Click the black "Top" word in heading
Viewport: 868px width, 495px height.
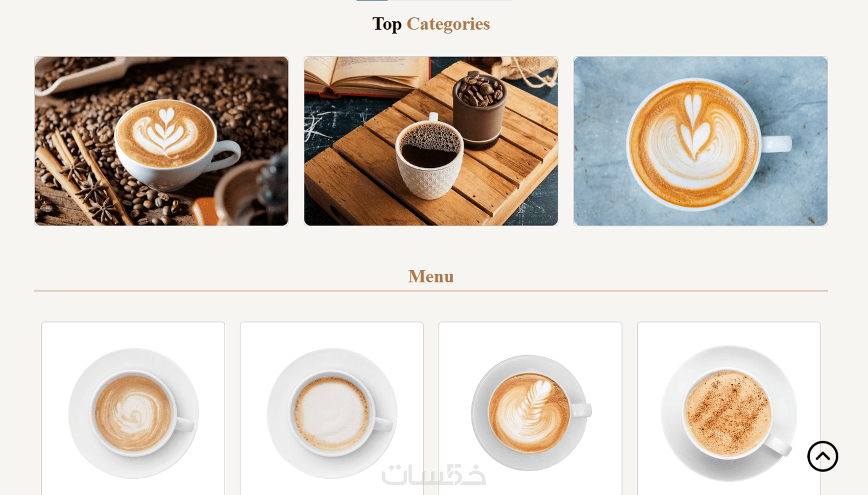387,24
